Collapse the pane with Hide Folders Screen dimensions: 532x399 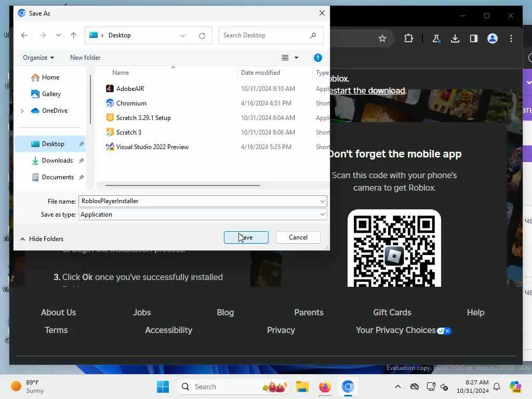pos(42,239)
